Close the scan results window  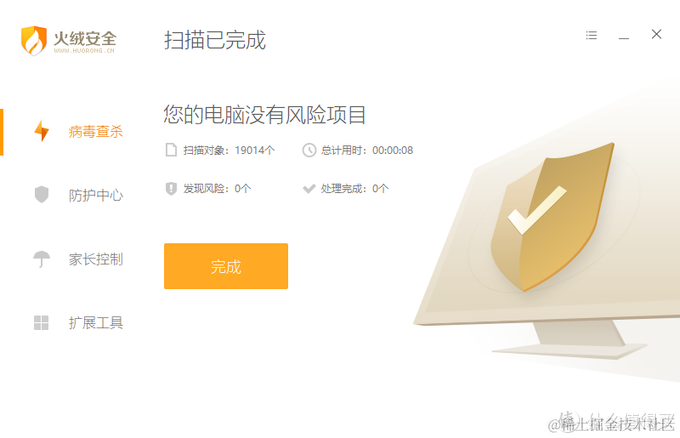[656, 34]
